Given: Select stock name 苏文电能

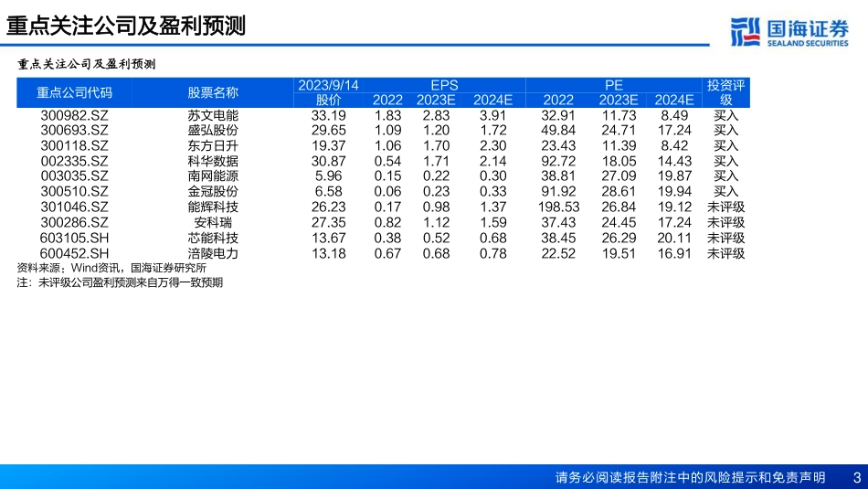Looking at the screenshot, I should point(213,116).
